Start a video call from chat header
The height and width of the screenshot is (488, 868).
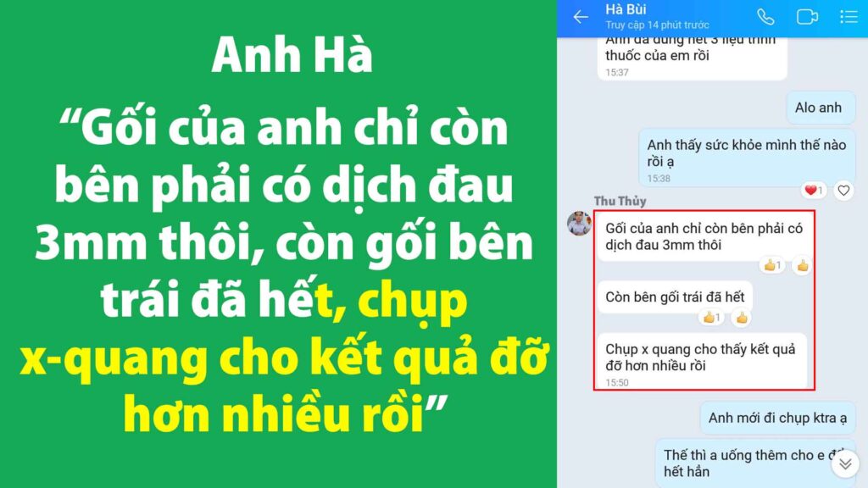pyautogui.click(x=807, y=17)
